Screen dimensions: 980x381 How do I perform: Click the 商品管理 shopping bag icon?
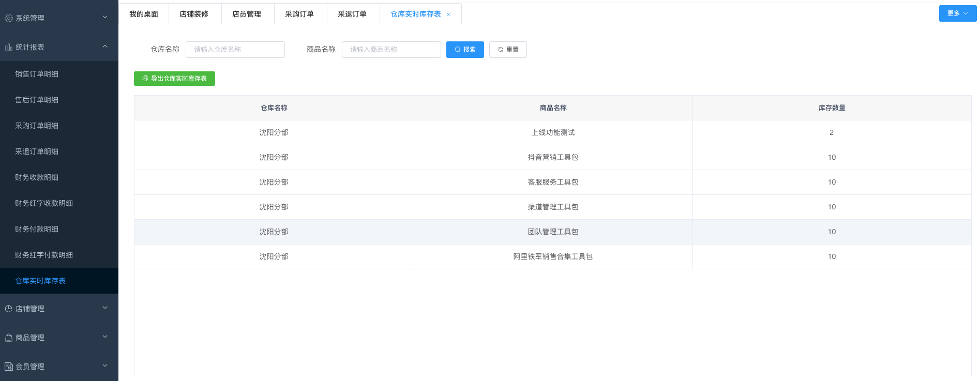tap(9, 338)
